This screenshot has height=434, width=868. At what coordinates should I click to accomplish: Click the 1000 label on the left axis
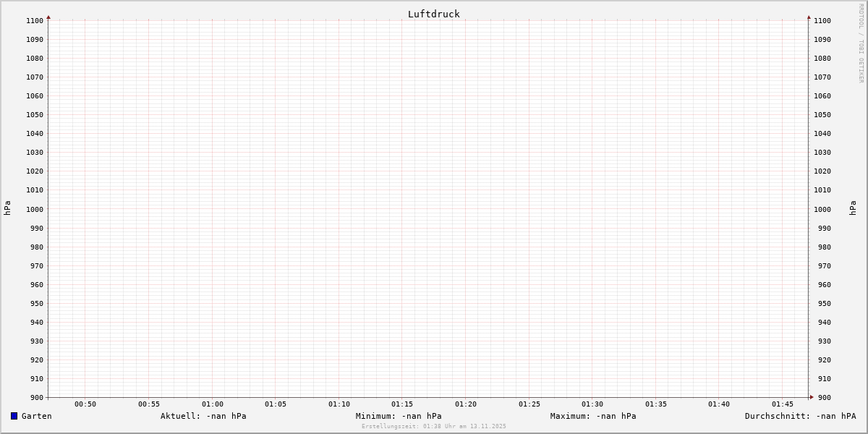coord(35,209)
